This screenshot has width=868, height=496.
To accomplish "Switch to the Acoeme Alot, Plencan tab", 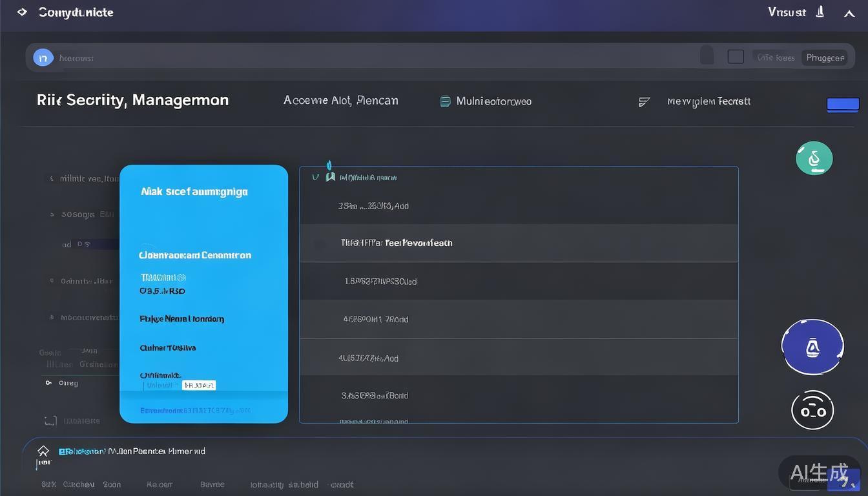I will tap(340, 101).
